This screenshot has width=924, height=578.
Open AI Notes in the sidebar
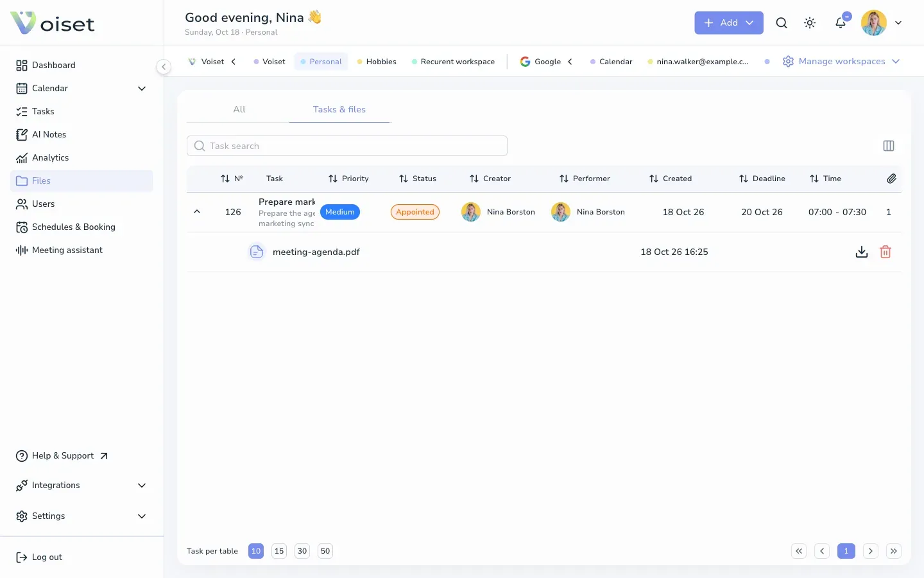(82, 135)
